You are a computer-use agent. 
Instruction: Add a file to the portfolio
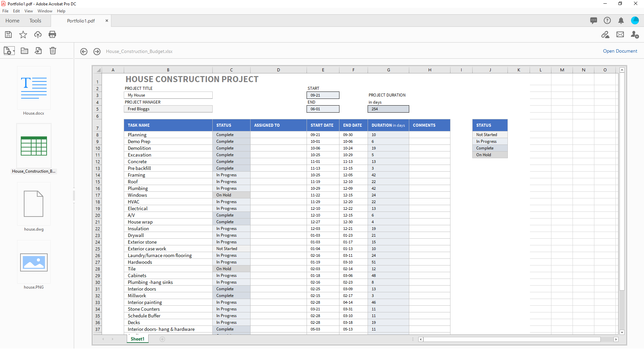(7, 50)
